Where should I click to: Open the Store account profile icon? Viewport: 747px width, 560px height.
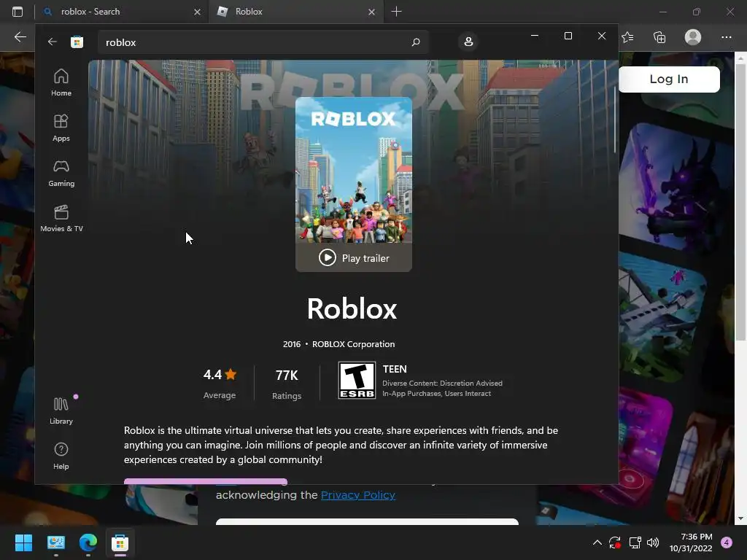coord(468,42)
